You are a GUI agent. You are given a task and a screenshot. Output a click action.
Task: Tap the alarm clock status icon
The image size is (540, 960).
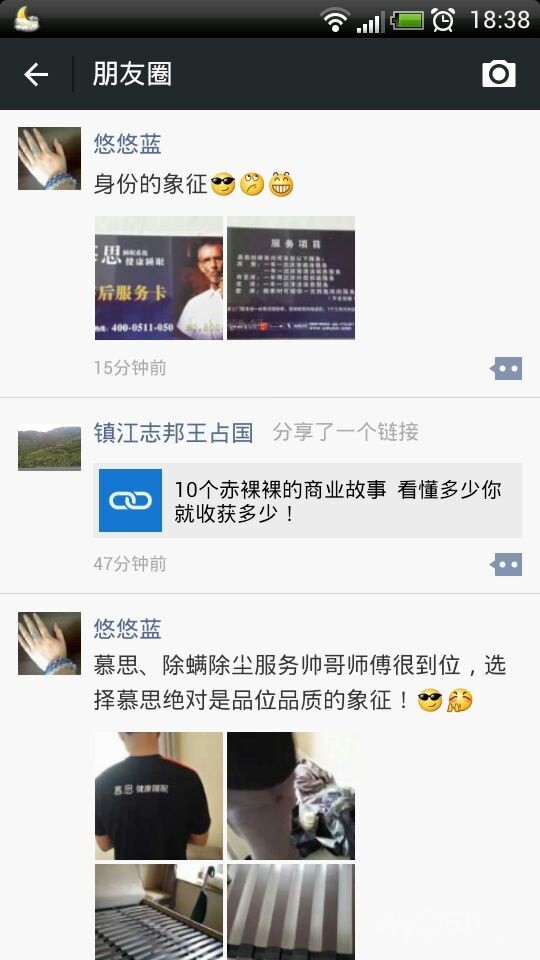(443, 20)
